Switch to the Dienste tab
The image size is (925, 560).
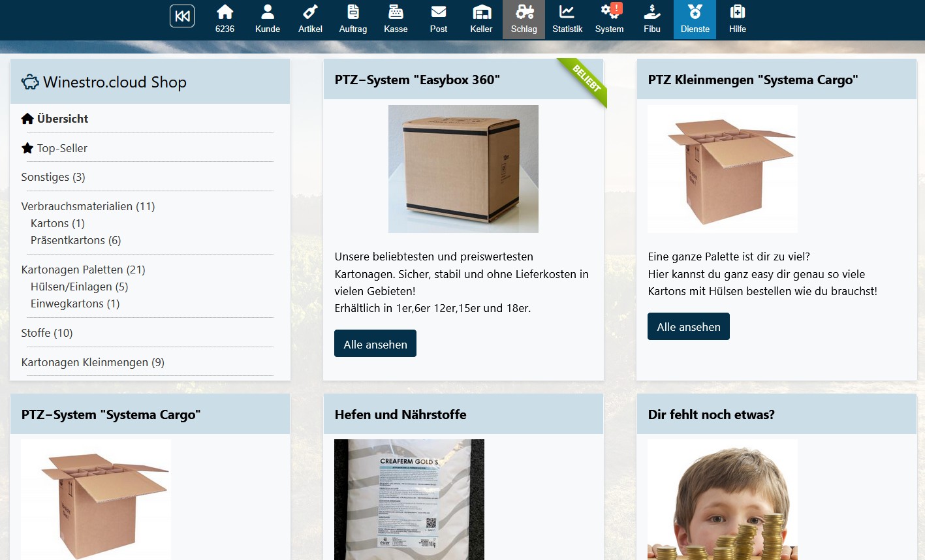pos(695,19)
